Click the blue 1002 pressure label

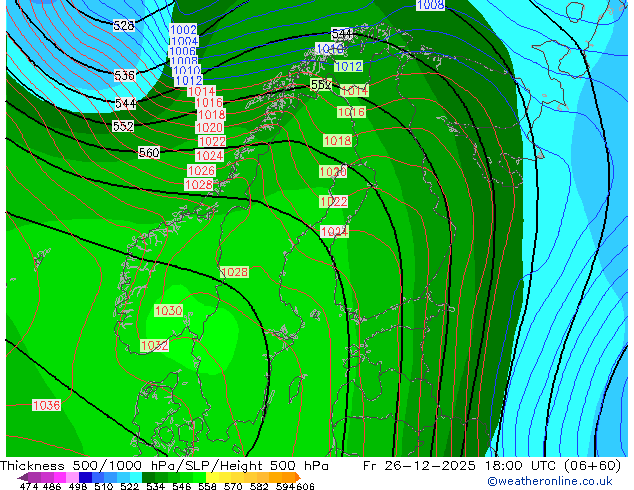pyautogui.click(x=183, y=30)
